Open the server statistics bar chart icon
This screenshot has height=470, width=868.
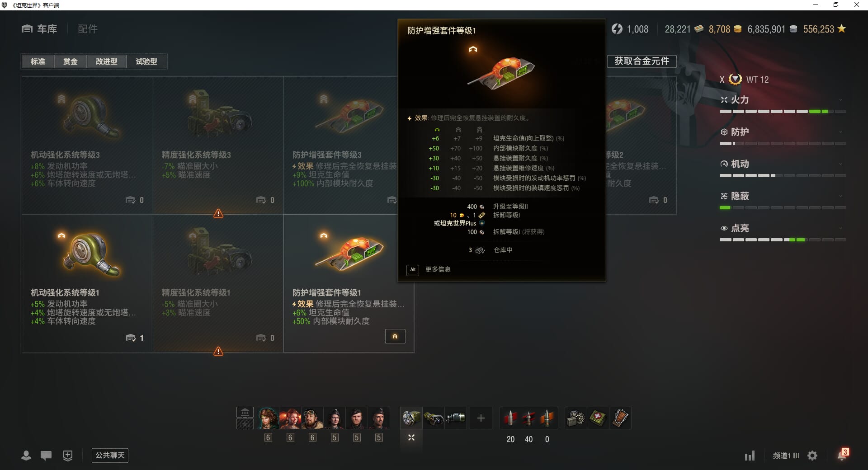point(750,456)
